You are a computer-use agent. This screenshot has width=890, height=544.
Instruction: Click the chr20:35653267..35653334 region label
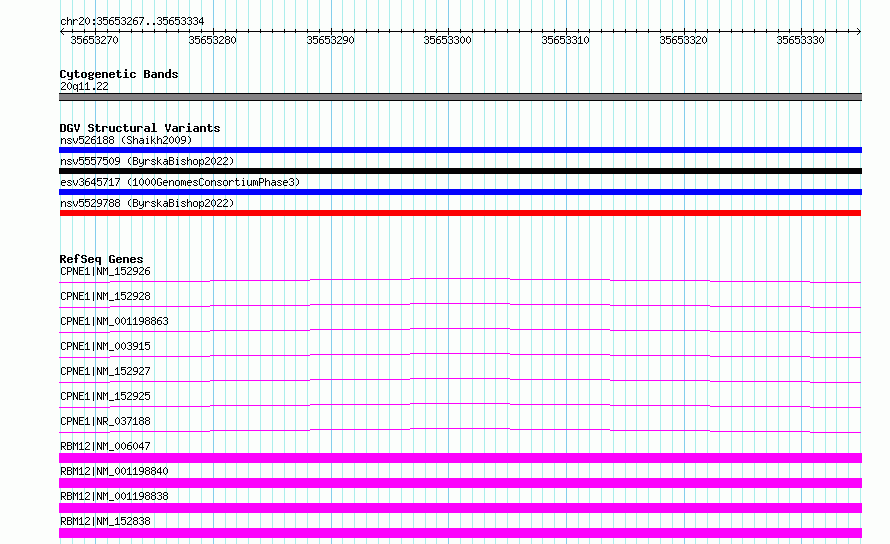pyautogui.click(x=132, y=21)
